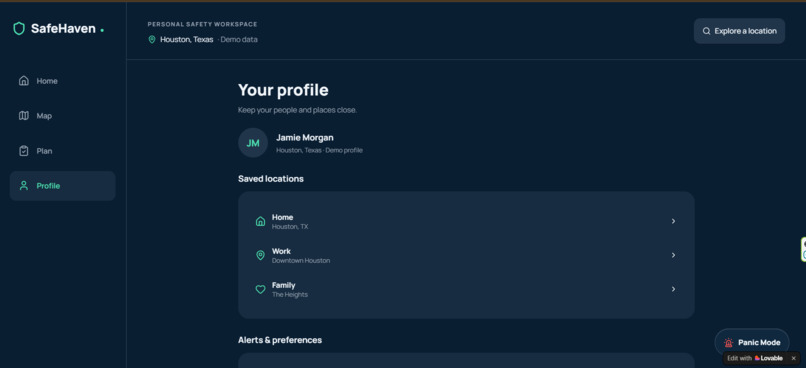Click the Alerts & preferences heading
Viewport: 806px width, 368px height.
coord(280,340)
